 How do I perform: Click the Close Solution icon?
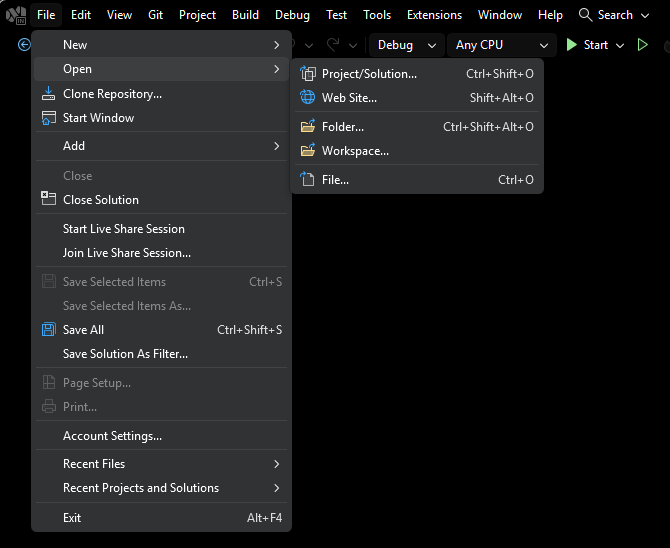click(48, 199)
